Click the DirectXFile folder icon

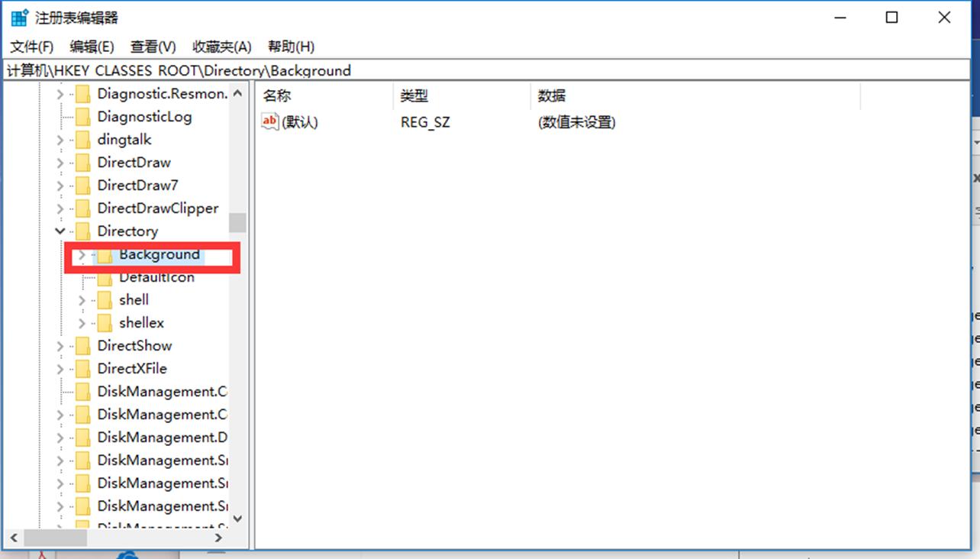[84, 368]
